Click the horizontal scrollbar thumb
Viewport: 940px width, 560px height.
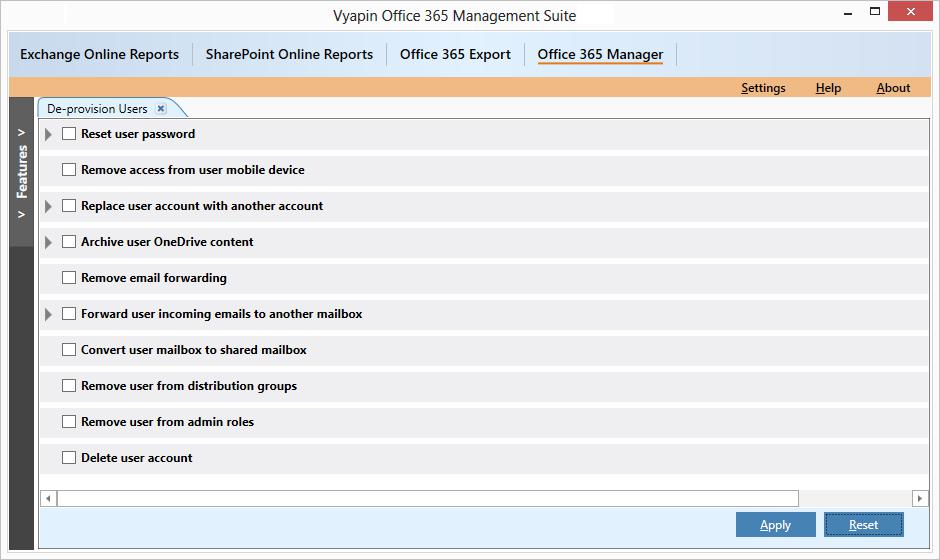[x=428, y=498]
